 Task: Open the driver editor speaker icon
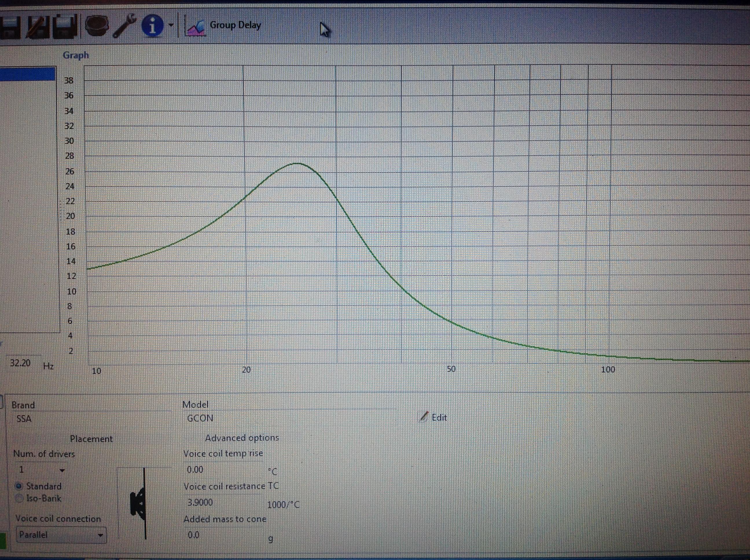pyautogui.click(x=97, y=26)
